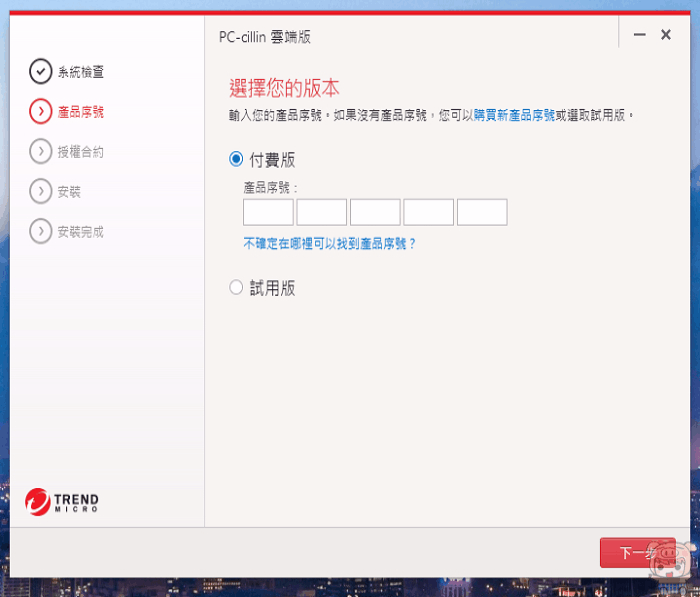The width and height of the screenshot is (700, 597).
Task: Minimize the PC-cillin installer window
Action: (639, 34)
